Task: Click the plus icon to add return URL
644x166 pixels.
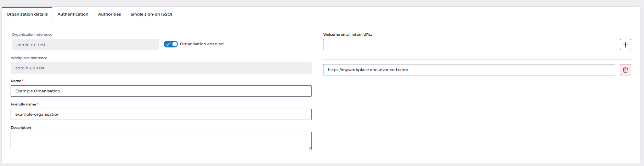Action: tap(625, 45)
